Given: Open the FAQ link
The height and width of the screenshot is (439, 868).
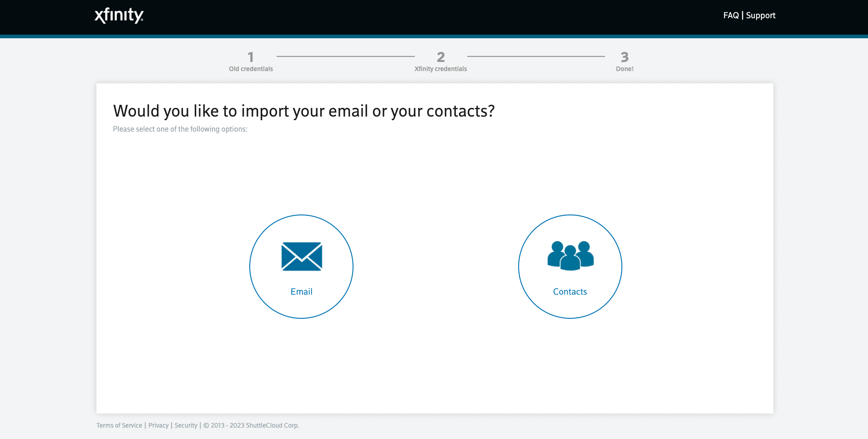Looking at the screenshot, I should pos(731,15).
